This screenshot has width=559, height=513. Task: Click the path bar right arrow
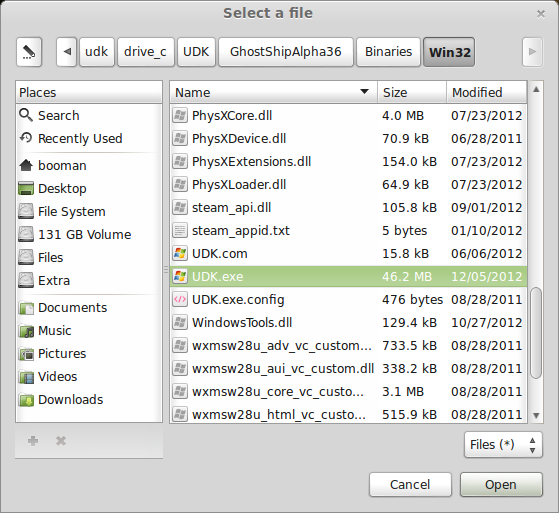coord(532,52)
